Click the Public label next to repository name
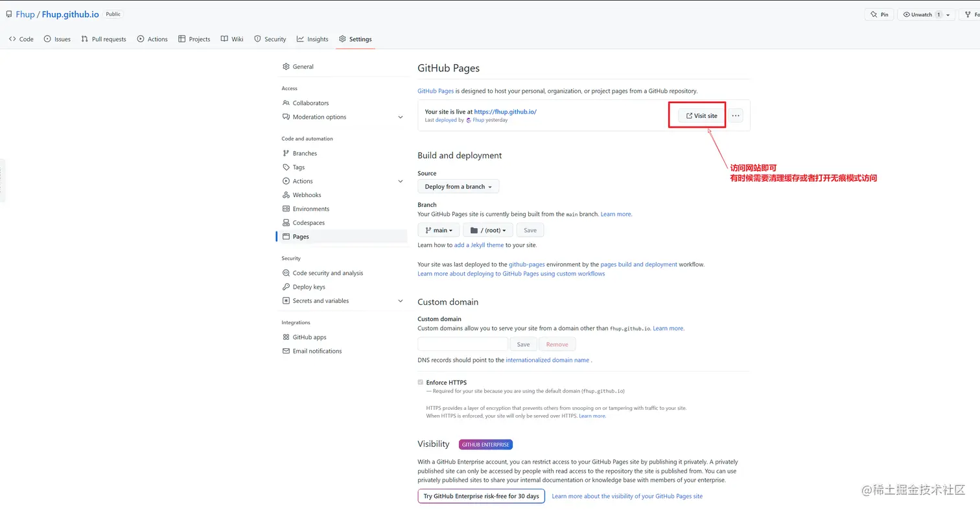 (113, 14)
